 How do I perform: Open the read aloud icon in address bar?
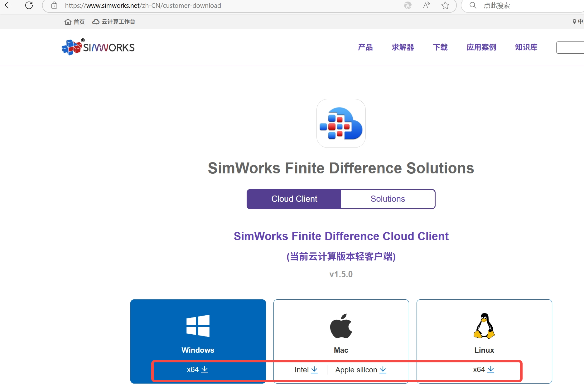point(427,5)
